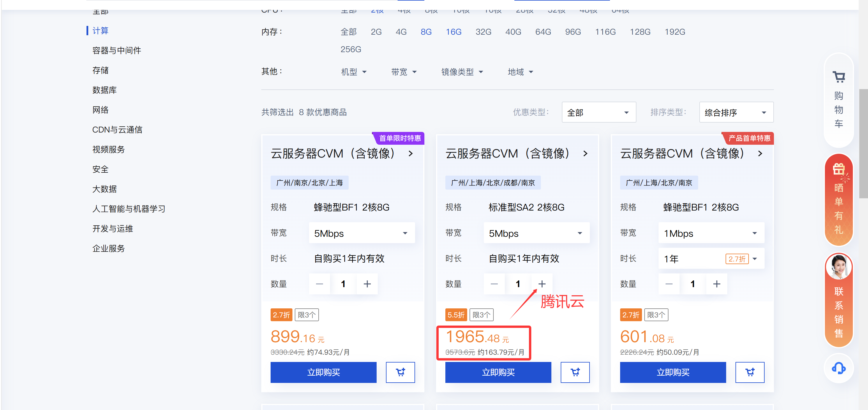868x410 pixels.
Task: Open the 视频服务 category
Action: point(108,150)
